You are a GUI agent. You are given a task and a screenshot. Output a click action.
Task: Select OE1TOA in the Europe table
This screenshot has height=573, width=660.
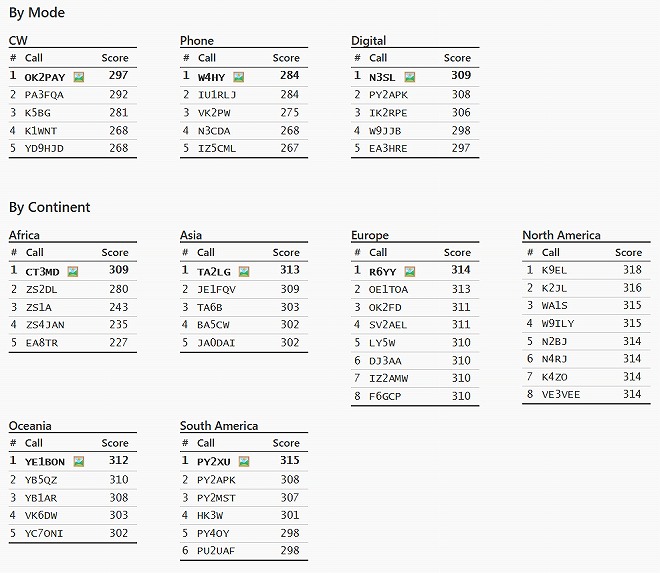pyautogui.click(x=389, y=290)
